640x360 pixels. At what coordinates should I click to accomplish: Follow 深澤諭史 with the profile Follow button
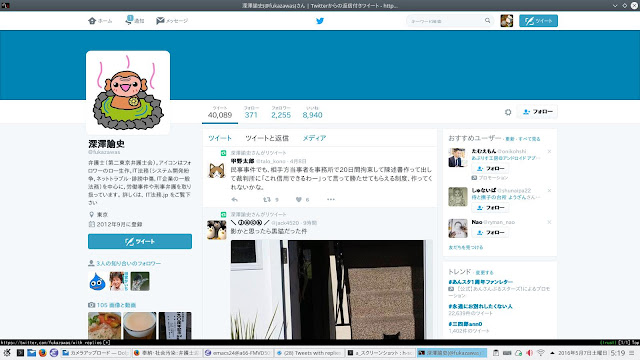(538, 111)
